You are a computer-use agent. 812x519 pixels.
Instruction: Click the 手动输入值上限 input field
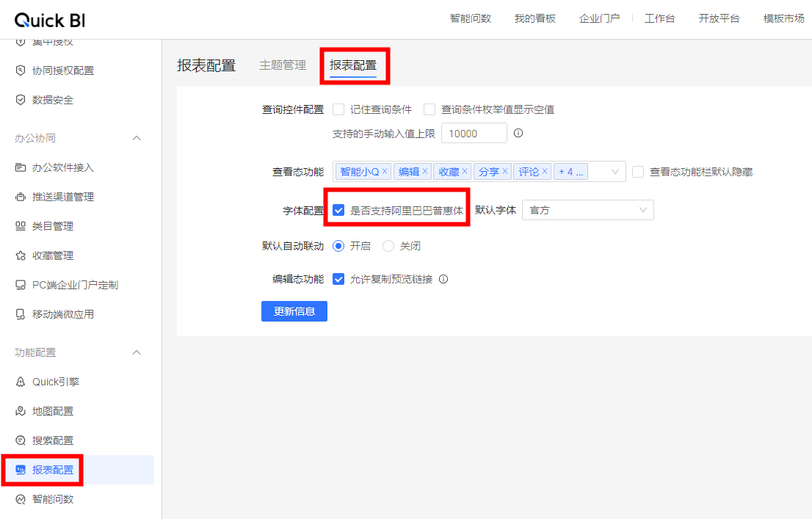(474, 133)
